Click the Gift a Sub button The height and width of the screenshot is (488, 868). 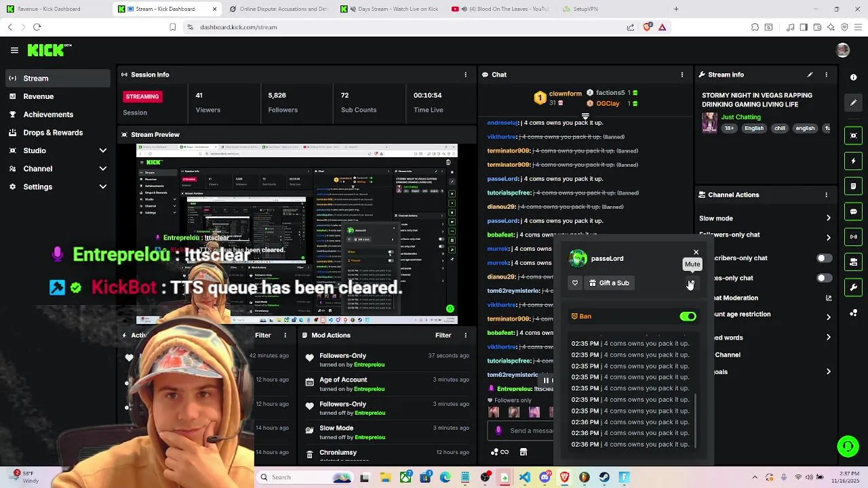pos(609,283)
